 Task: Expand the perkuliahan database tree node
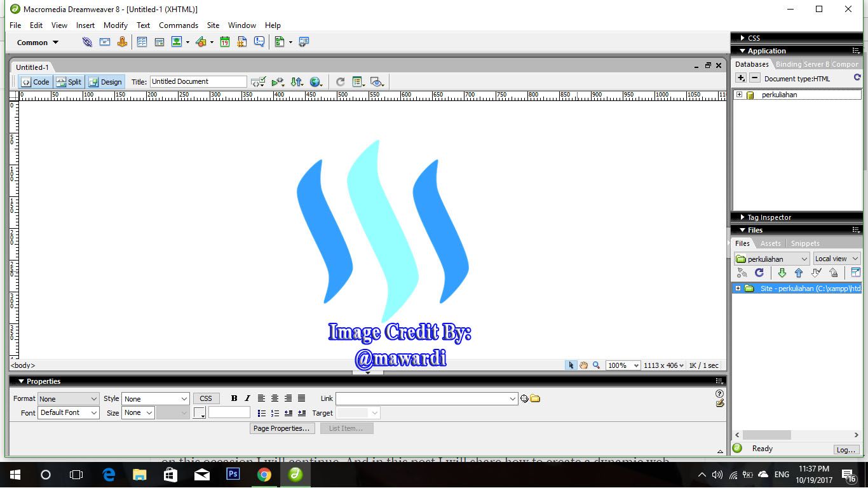(739, 95)
